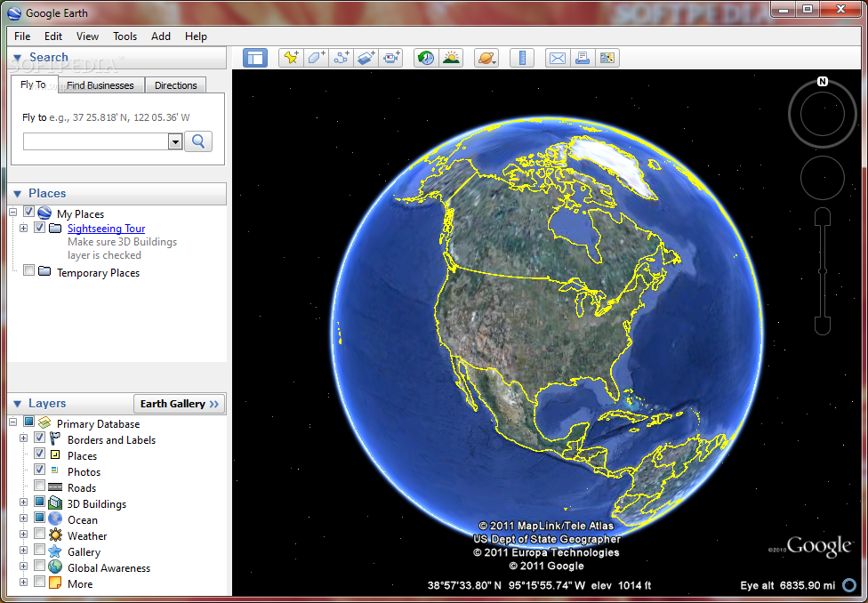Viewport: 868px width, 603px height.
Task: Click the zoom out bottom of slider
Action: click(x=823, y=326)
